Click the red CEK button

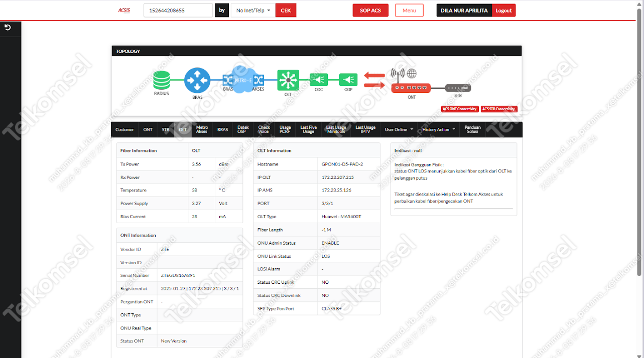286,10
